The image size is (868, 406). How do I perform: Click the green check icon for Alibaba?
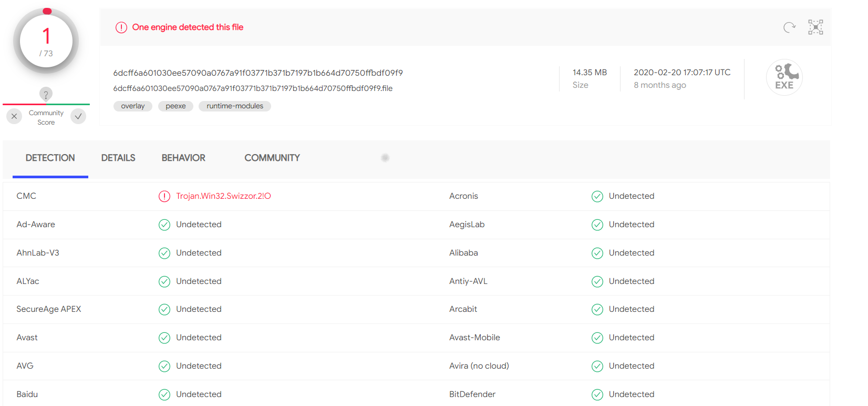pos(597,253)
